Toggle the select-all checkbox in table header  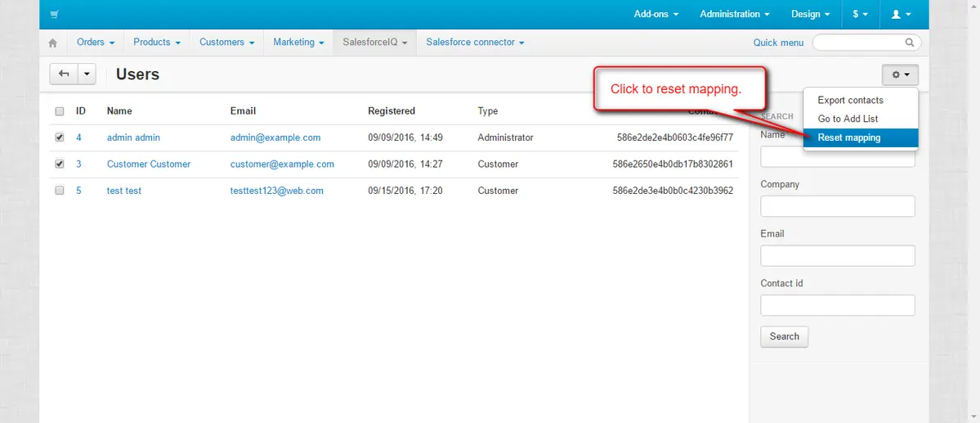[60, 111]
